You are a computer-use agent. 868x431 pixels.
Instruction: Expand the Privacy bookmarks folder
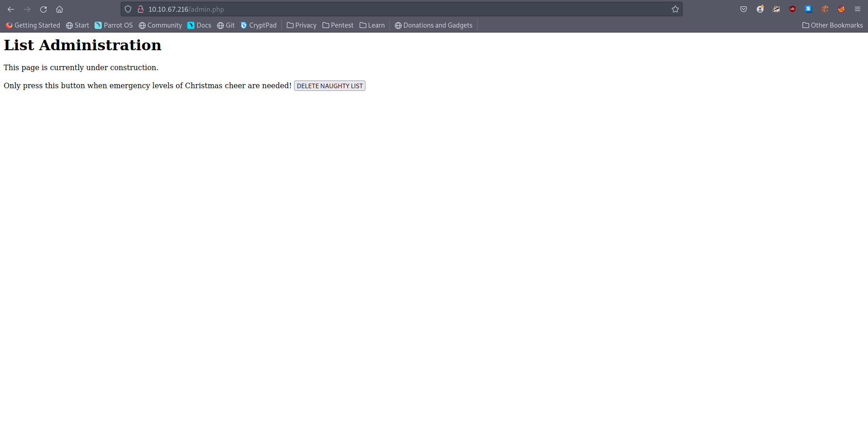(301, 25)
